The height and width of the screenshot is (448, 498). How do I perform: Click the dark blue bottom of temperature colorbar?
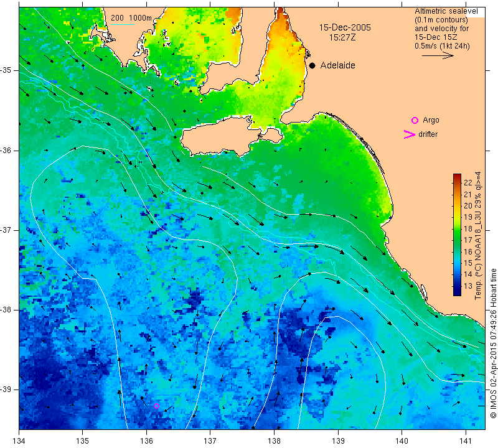[457, 293]
